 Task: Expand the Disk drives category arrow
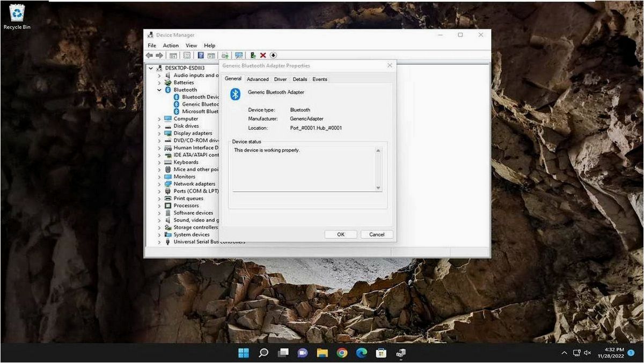click(x=159, y=126)
